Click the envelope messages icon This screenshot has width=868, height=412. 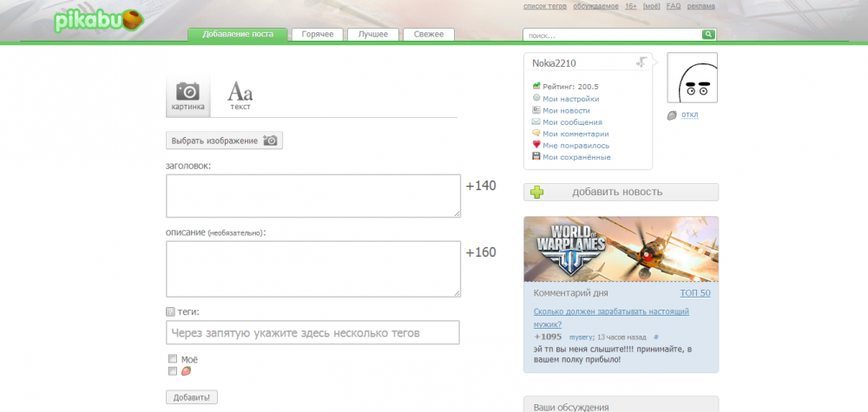click(x=536, y=121)
